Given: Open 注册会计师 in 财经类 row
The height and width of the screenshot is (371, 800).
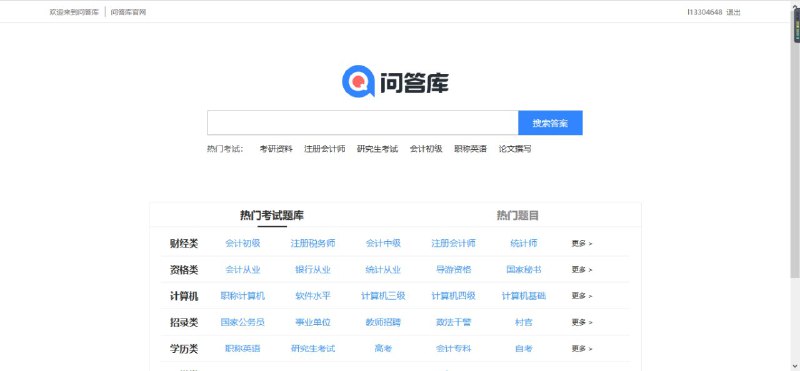Looking at the screenshot, I should [454, 243].
